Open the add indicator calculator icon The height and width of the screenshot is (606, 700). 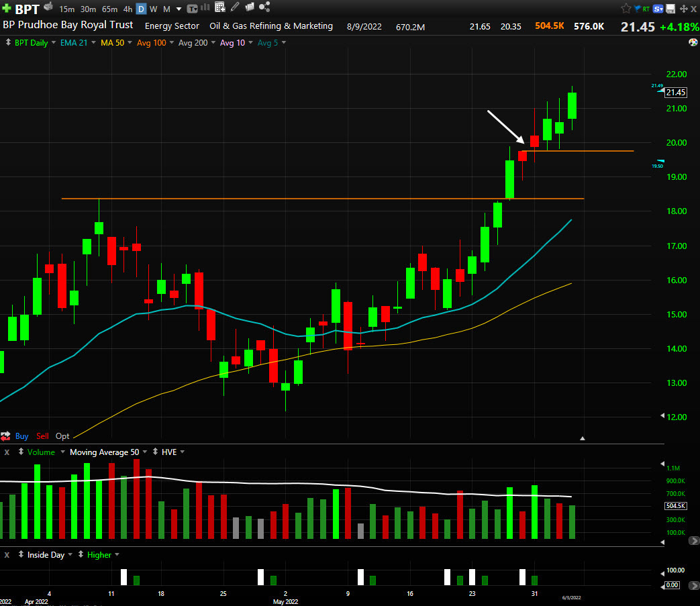(x=219, y=7)
